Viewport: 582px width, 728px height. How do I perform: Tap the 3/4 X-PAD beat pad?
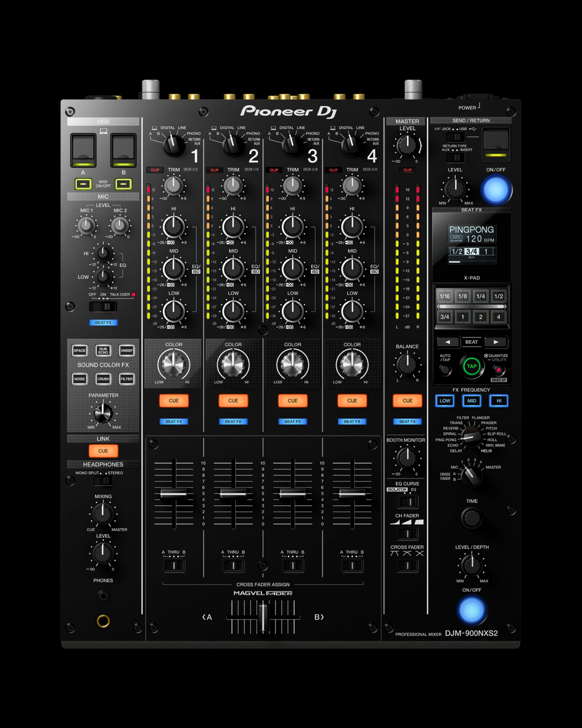click(445, 317)
